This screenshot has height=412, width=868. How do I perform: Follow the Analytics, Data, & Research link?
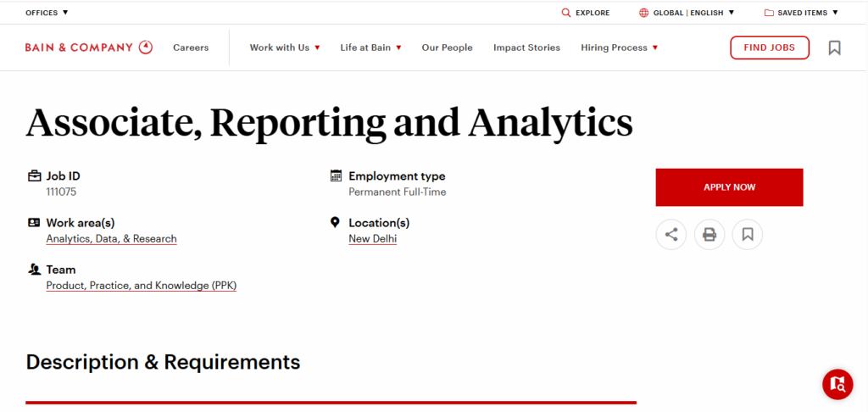[111, 239]
